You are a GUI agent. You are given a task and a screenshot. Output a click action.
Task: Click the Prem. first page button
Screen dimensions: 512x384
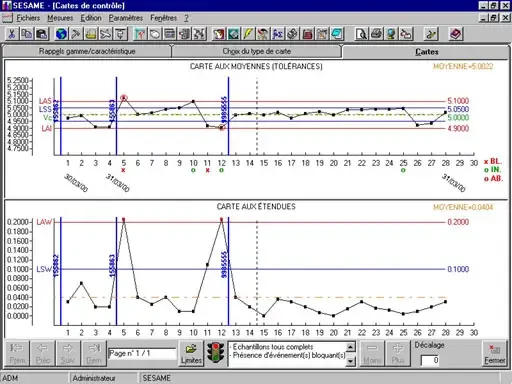[17, 354]
